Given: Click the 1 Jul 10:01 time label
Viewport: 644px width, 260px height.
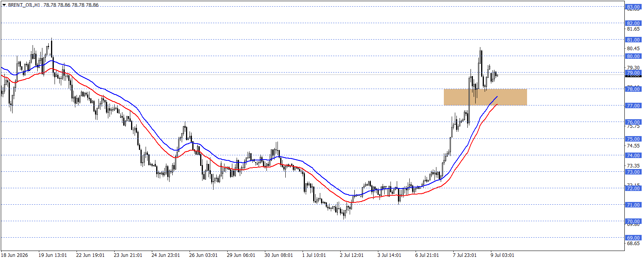Looking at the screenshot, I should 314,255.
